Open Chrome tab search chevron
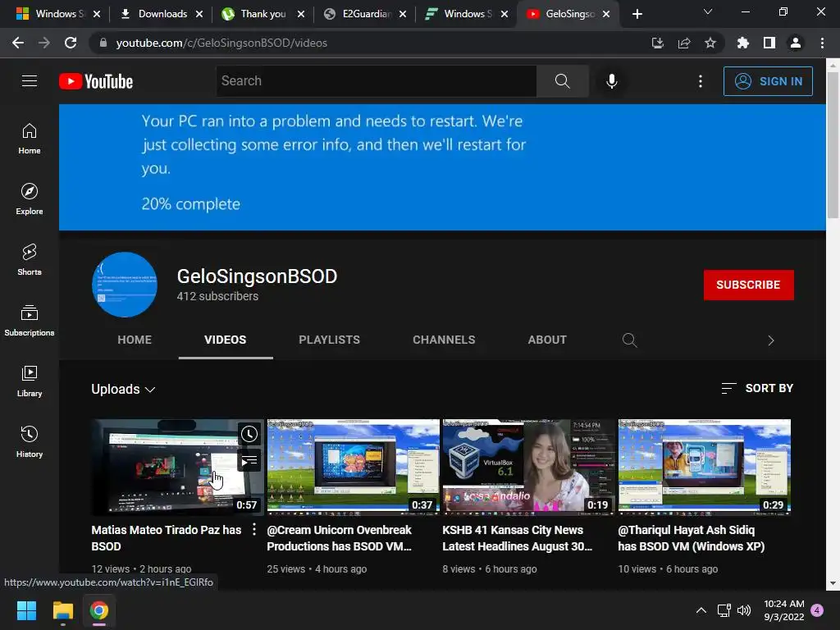Viewport: 840px width, 630px height. click(708, 11)
